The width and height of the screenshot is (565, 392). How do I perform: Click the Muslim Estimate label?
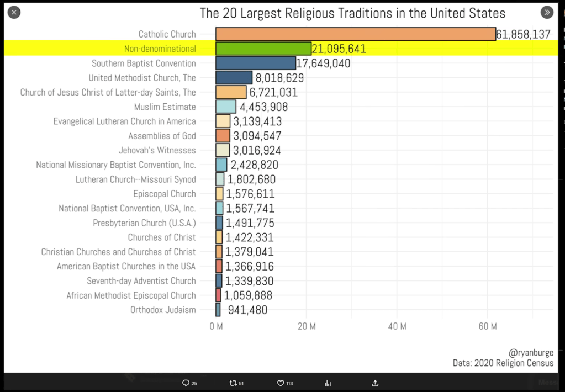click(x=165, y=107)
